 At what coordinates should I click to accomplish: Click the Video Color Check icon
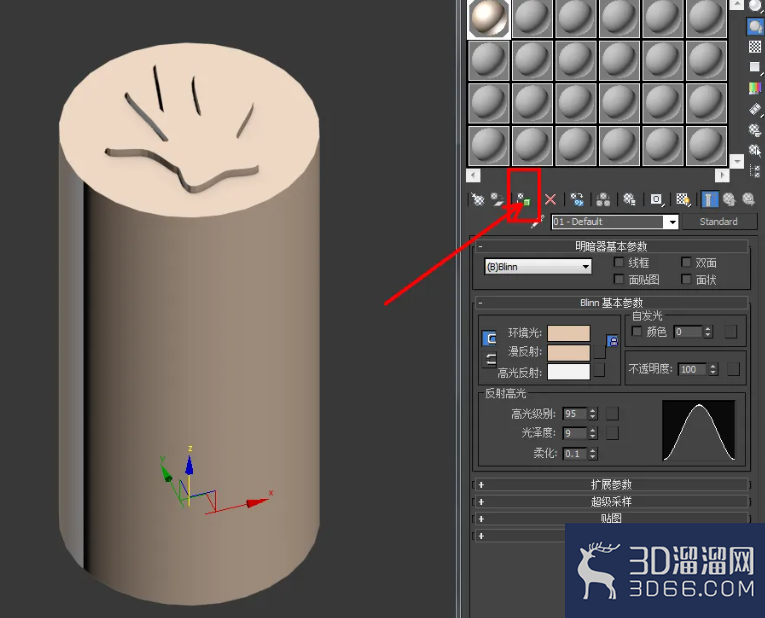tap(755, 88)
